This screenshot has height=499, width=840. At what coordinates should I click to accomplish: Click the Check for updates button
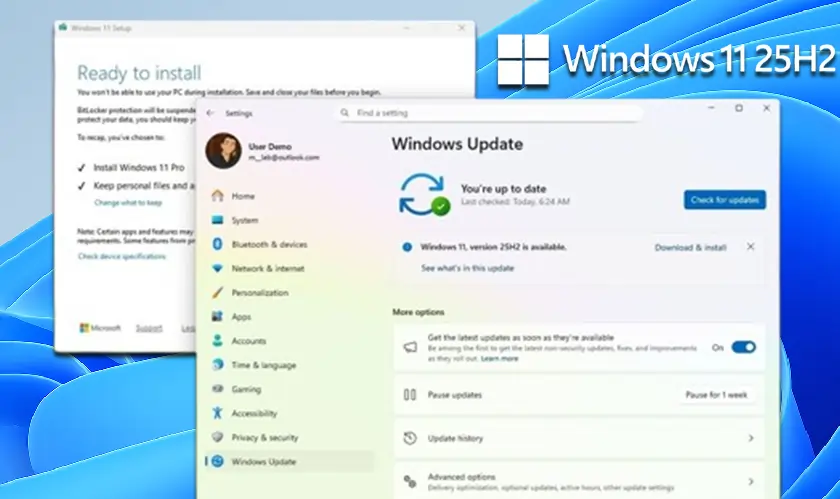point(725,200)
